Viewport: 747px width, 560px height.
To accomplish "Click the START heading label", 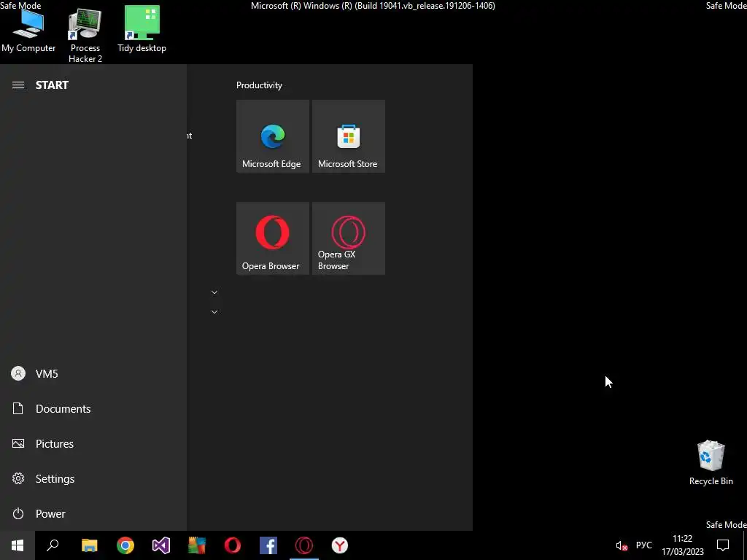I will point(52,85).
